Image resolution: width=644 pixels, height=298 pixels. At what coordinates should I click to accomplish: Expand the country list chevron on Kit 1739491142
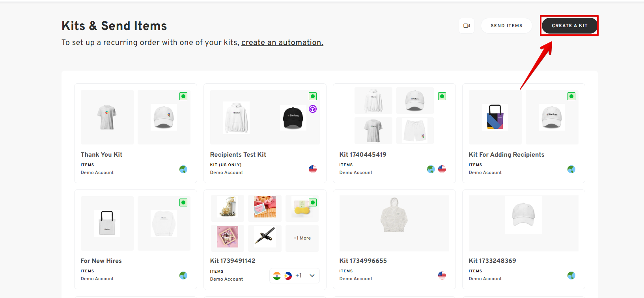coord(312,276)
